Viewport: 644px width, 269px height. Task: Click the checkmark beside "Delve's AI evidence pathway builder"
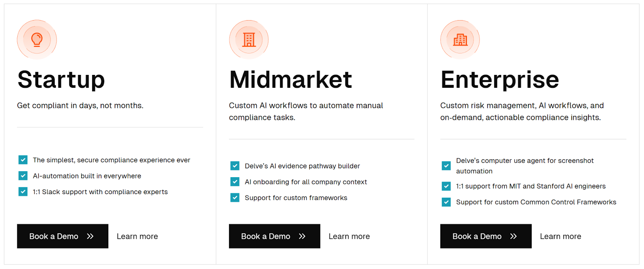[x=235, y=166]
